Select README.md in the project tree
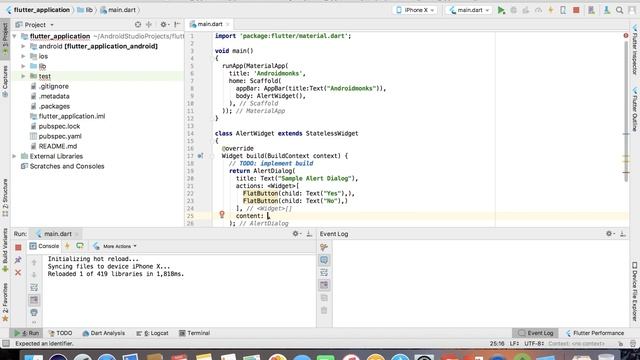The image size is (640, 360). [x=58, y=146]
